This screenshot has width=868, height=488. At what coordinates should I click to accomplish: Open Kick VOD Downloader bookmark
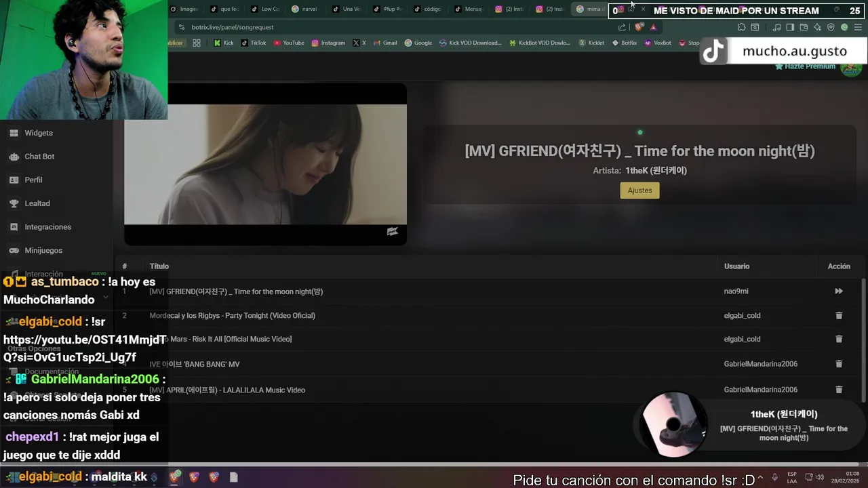coord(471,43)
